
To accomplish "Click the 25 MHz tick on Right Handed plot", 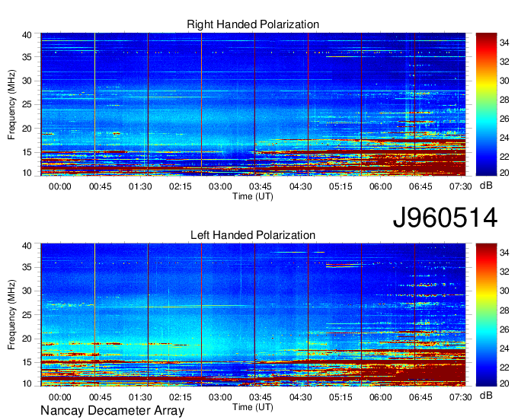I will [27, 104].
